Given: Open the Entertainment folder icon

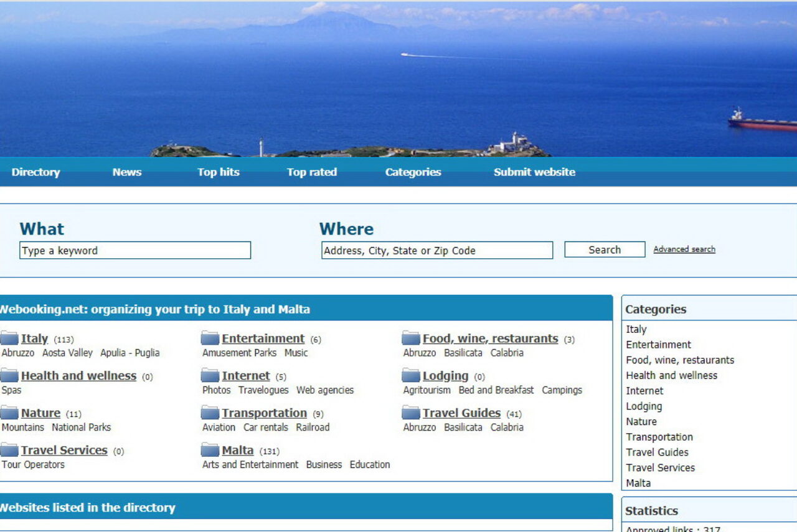Looking at the screenshot, I should coord(210,338).
